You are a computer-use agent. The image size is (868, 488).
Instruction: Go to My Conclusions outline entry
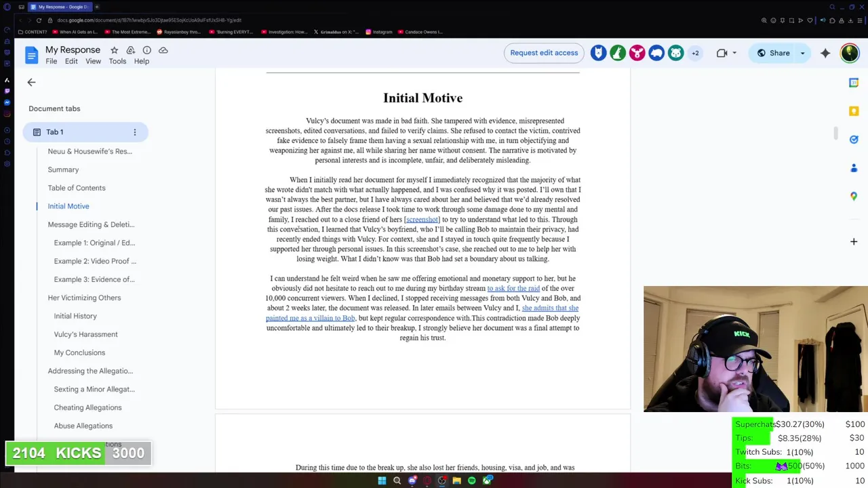[x=79, y=352]
